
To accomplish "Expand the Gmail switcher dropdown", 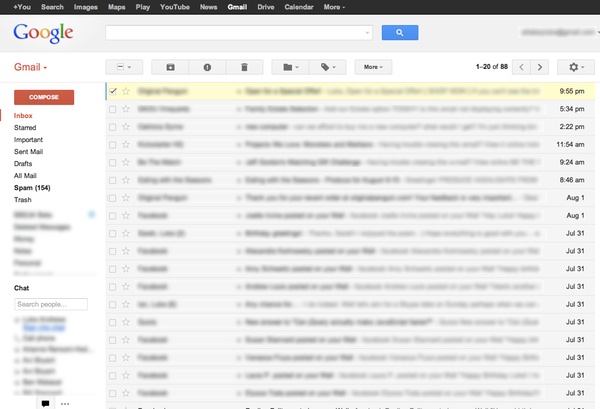I will pos(30,67).
